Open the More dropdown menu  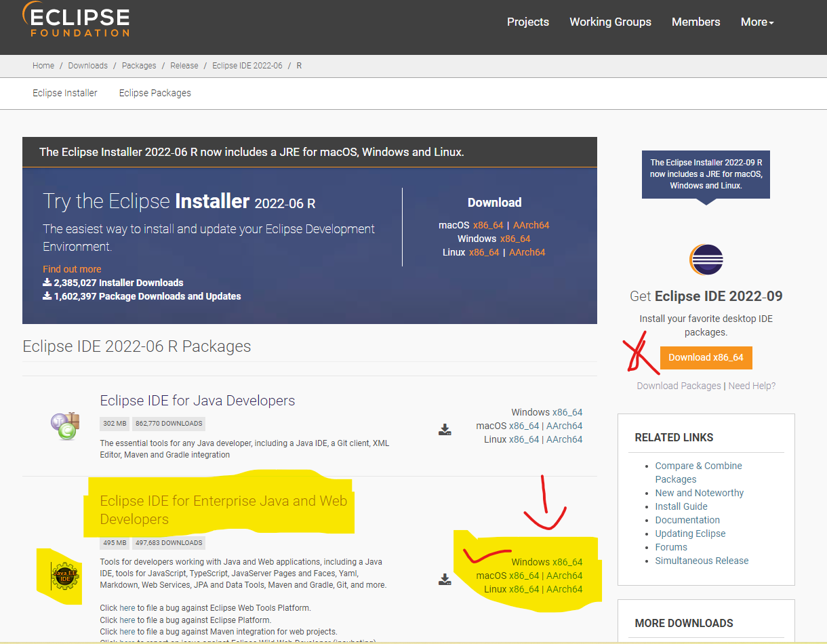pyautogui.click(x=757, y=22)
